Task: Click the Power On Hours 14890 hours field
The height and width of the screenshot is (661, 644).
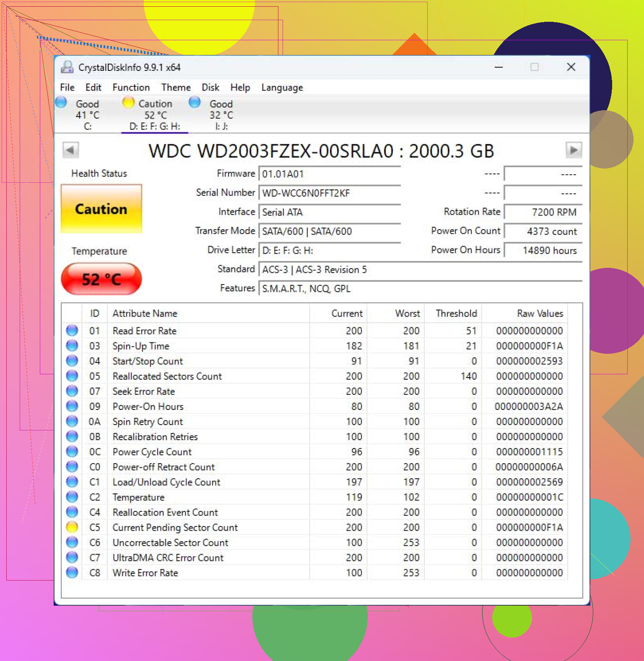Action: [x=543, y=250]
